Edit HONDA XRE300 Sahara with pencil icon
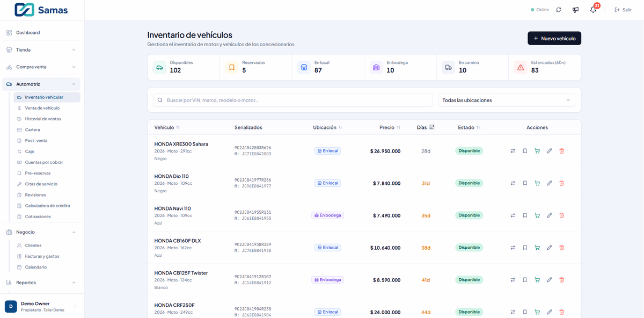 pos(550,151)
